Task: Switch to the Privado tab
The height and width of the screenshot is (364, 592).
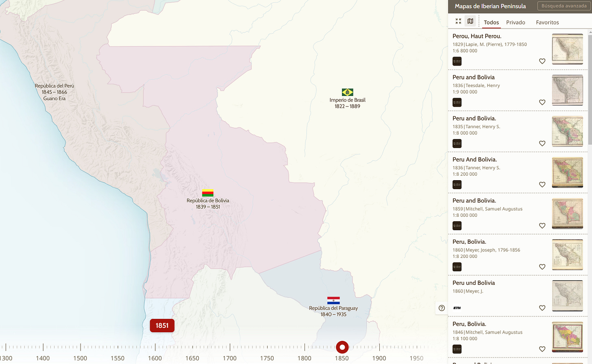Action: (x=516, y=22)
